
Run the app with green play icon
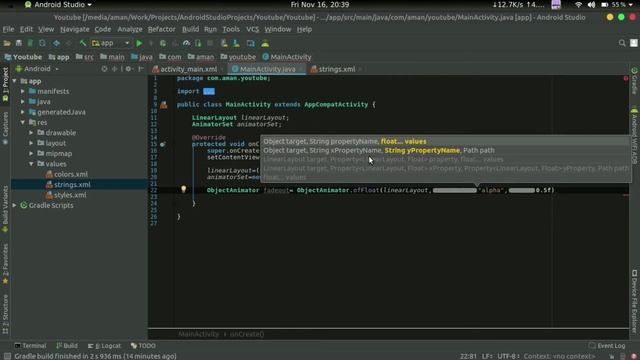pyautogui.click(x=139, y=43)
